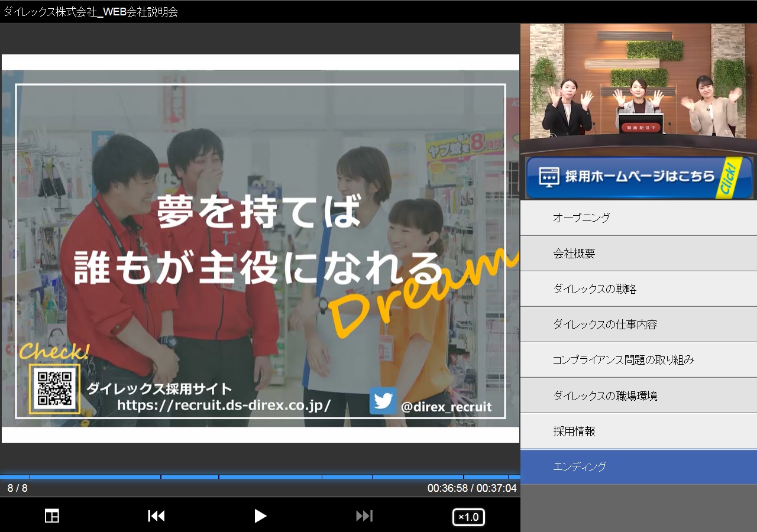757x532 pixels.
Task: Click the 採用ホームページはこちら banner
Action: point(639,177)
